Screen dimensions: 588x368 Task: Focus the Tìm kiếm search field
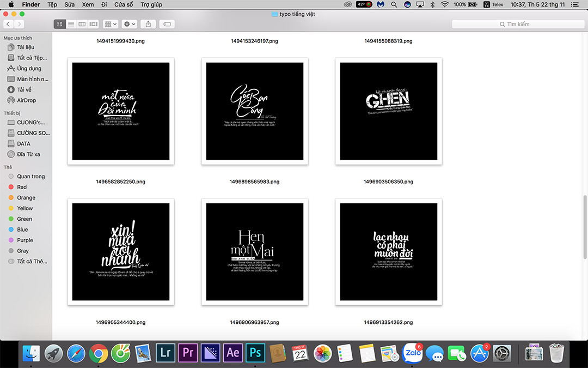518,24
